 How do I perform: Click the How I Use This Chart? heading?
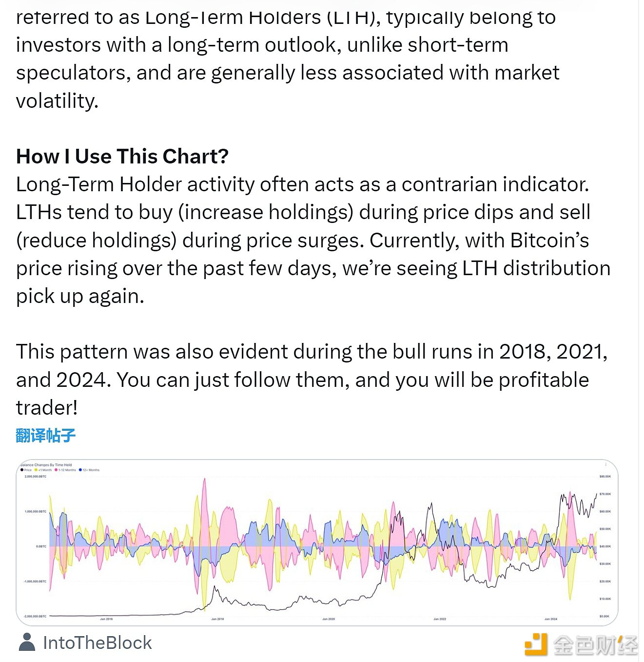pos(122,157)
